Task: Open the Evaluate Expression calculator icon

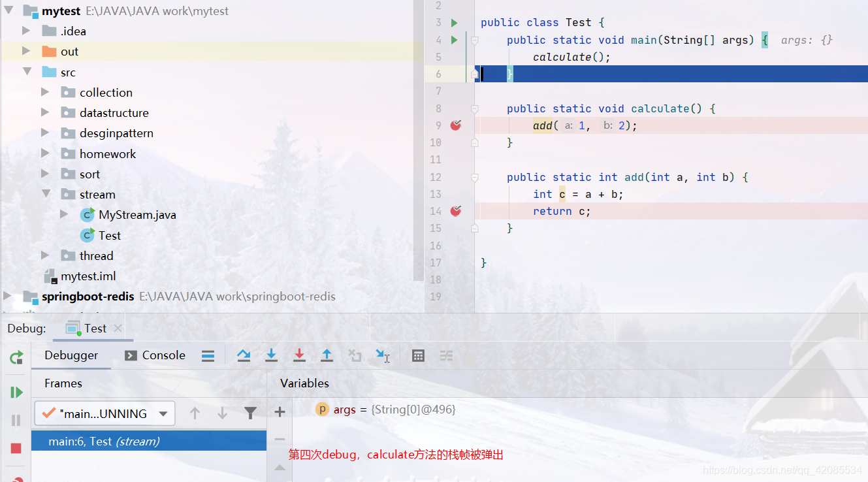Action: coord(419,355)
